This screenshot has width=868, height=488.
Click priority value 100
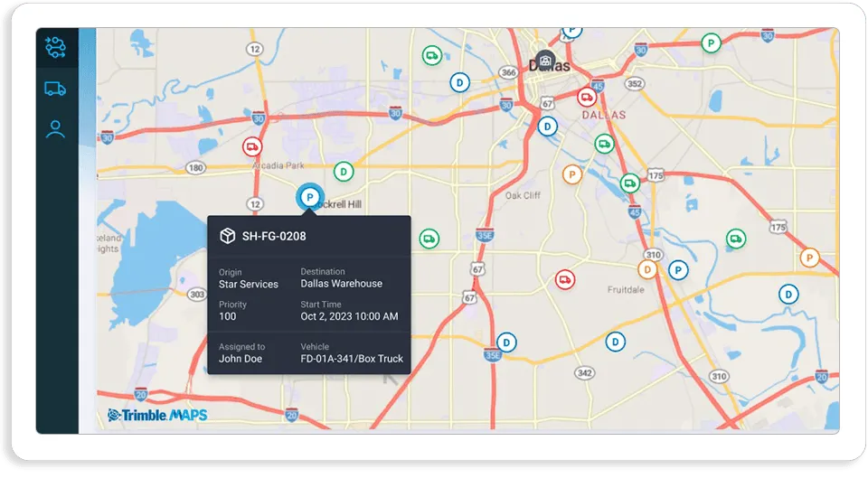[x=228, y=316]
